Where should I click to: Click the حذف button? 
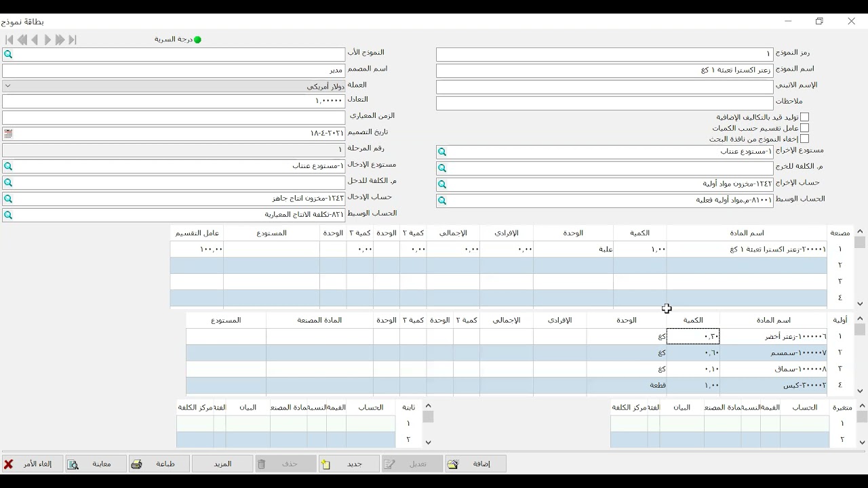tap(286, 464)
